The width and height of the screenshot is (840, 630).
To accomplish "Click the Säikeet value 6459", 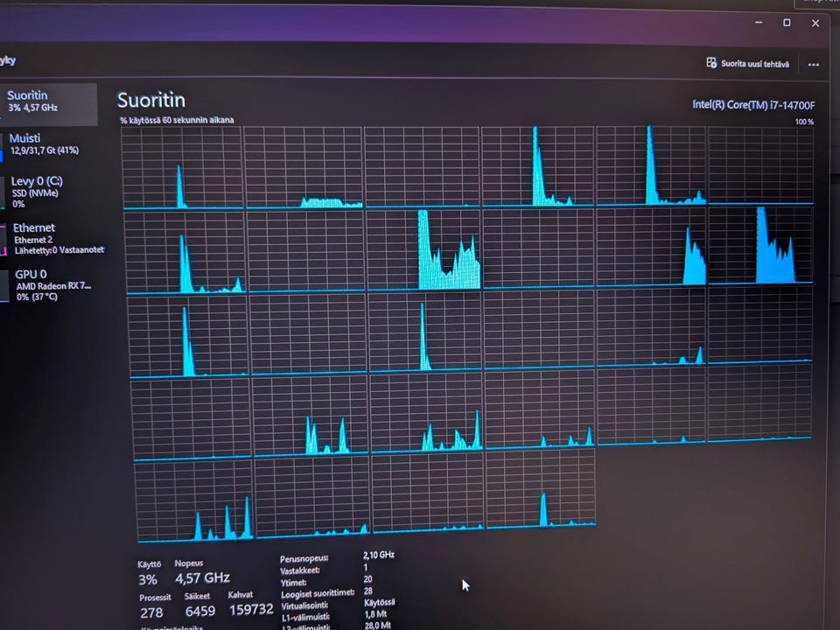I will click(x=199, y=611).
